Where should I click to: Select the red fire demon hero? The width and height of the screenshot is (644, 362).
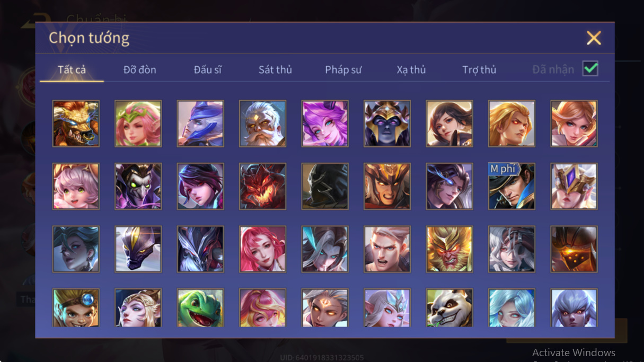[x=262, y=186]
